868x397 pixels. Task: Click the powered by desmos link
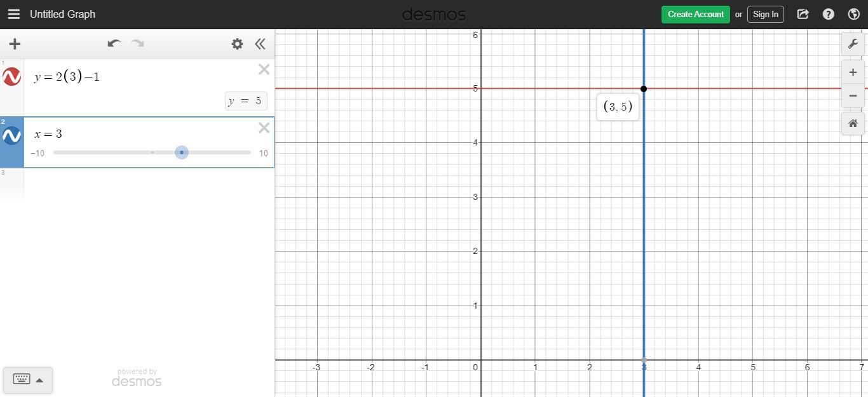click(x=137, y=377)
